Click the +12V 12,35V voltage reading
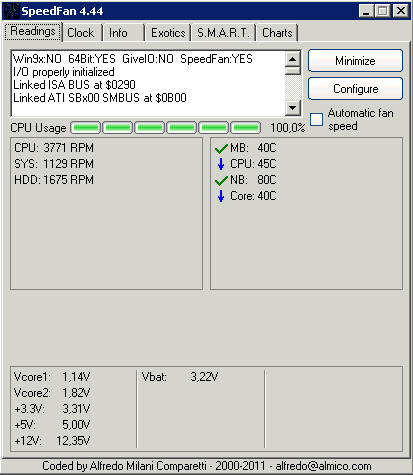 (x=52, y=441)
